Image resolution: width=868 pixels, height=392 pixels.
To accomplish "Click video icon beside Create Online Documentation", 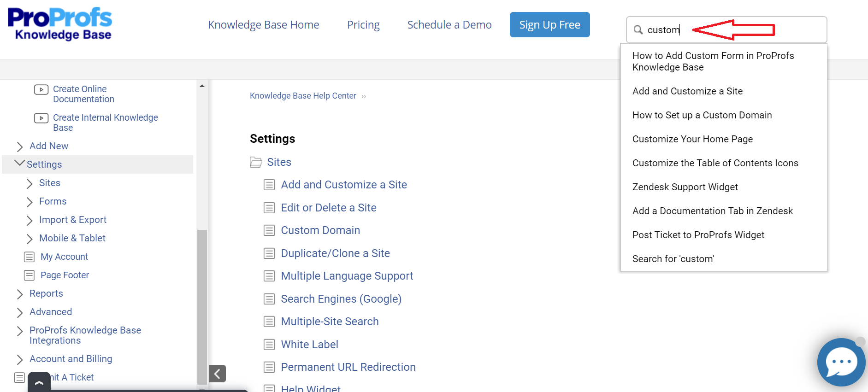I will 41,89.
